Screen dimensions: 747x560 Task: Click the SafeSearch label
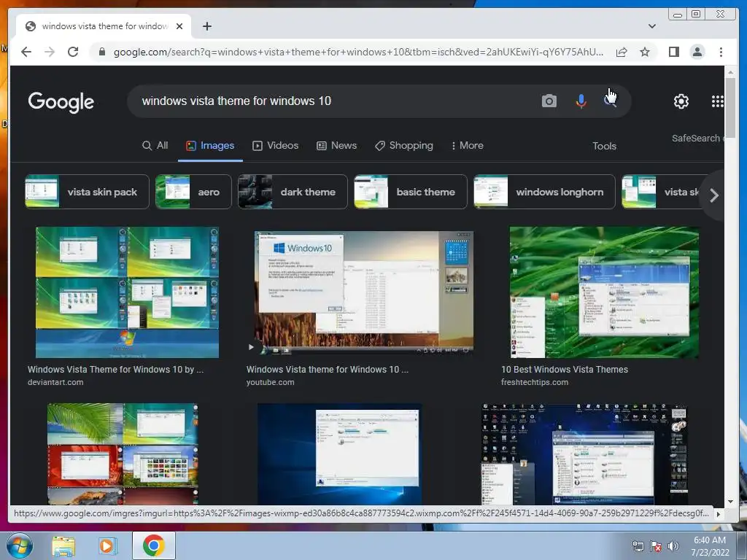click(695, 138)
